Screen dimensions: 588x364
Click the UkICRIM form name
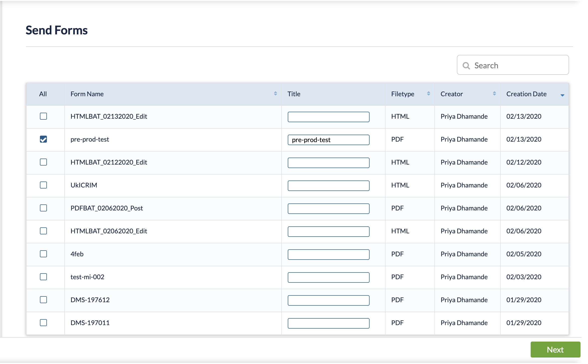coord(84,185)
